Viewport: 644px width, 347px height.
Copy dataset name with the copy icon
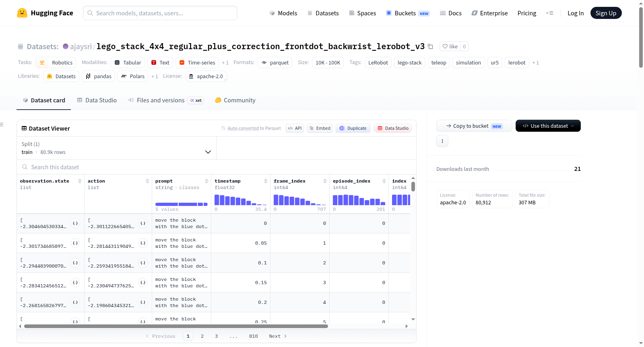pyautogui.click(x=430, y=46)
